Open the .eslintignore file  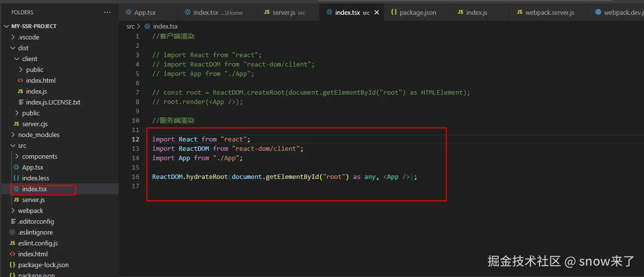(x=35, y=232)
